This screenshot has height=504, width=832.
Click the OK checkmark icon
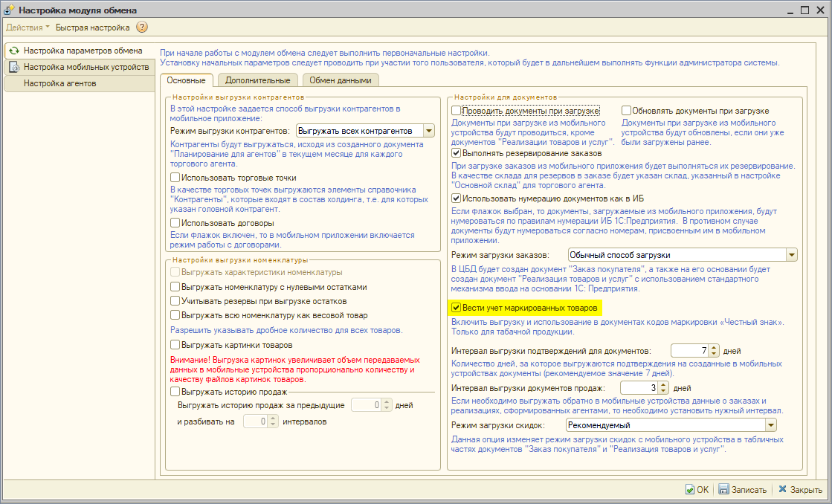click(x=689, y=489)
